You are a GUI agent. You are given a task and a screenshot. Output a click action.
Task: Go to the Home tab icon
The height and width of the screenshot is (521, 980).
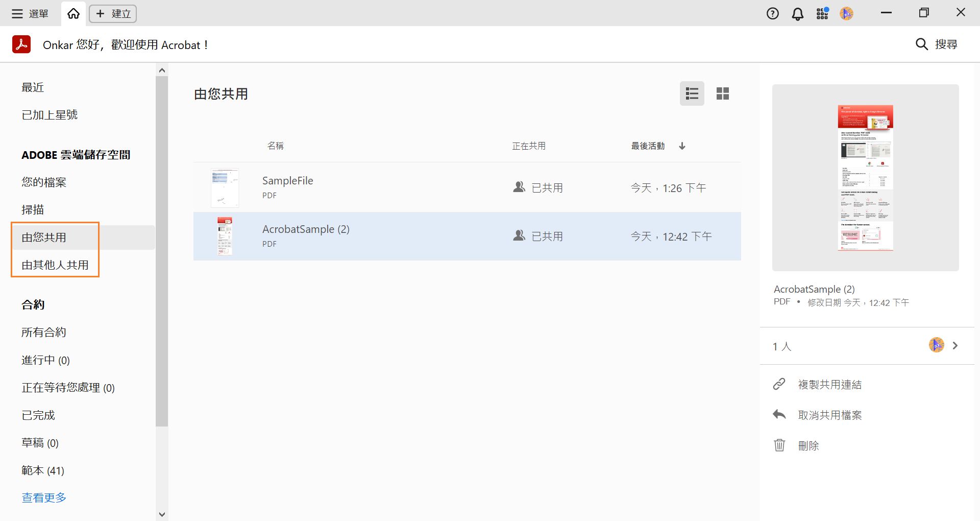point(73,13)
